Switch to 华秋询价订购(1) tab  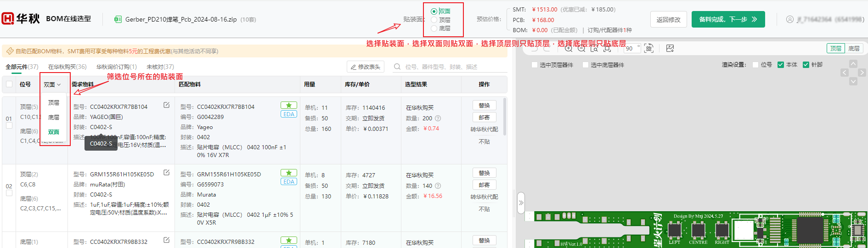tap(117, 67)
